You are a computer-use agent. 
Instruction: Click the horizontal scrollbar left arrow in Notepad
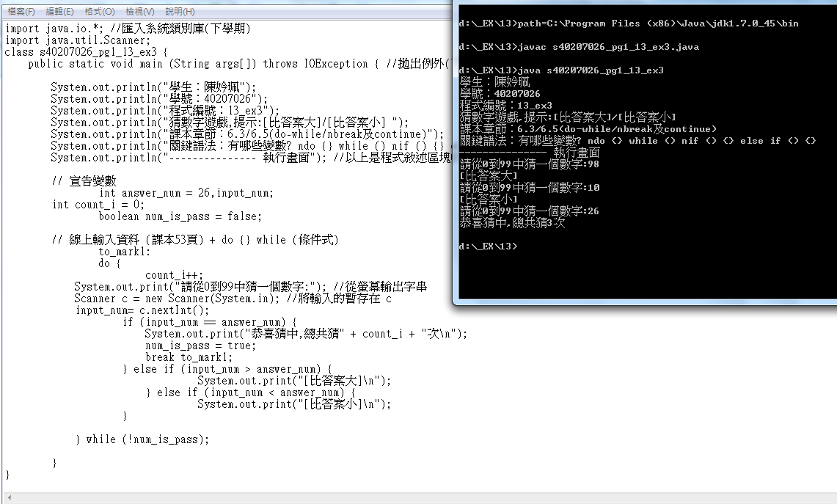tap(9, 497)
